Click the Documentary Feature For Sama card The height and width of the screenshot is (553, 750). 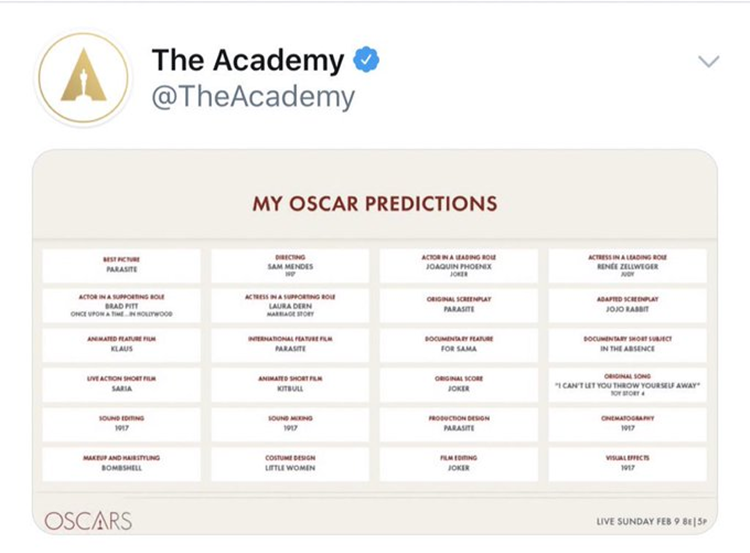click(459, 345)
